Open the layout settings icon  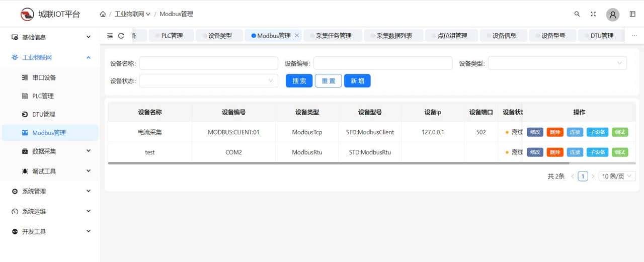(633, 14)
